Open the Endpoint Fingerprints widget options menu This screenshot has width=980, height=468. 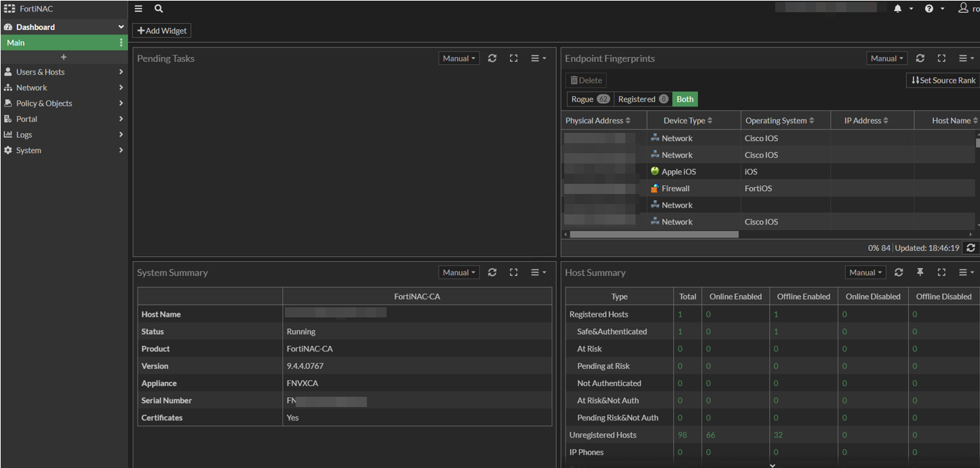click(x=966, y=58)
